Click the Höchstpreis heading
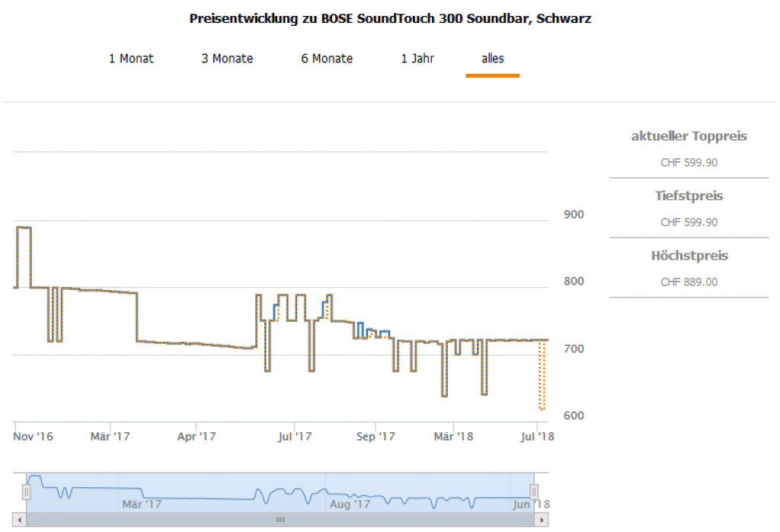Image resolution: width=780 pixels, height=532 pixels. click(689, 256)
